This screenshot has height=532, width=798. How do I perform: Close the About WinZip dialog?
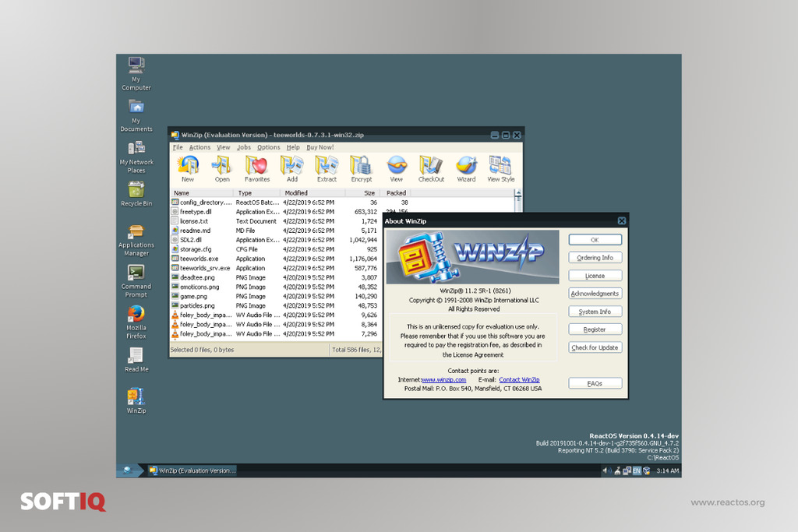(x=622, y=220)
